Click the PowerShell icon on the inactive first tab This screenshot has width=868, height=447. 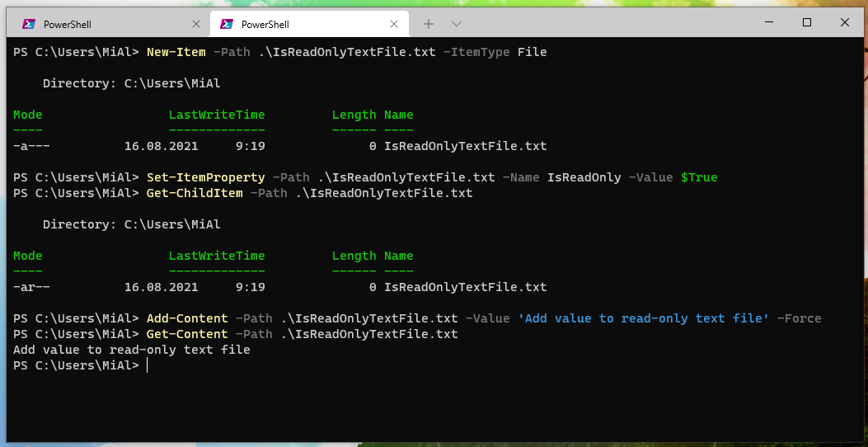(28, 24)
